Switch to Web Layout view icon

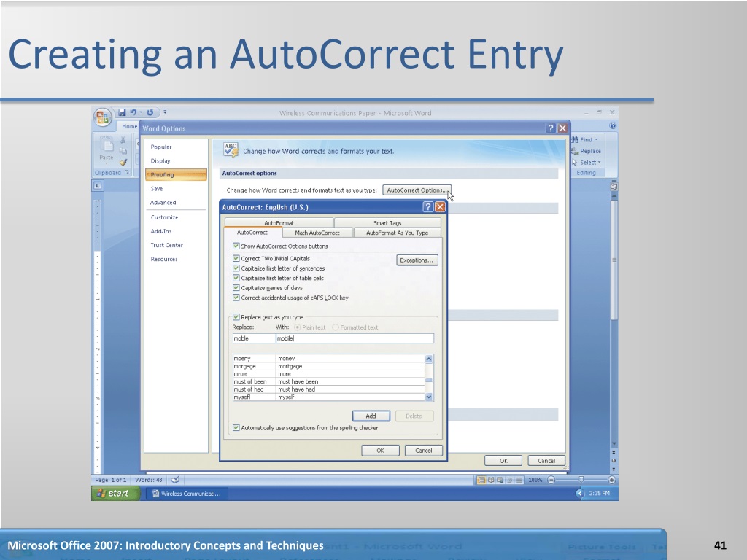click(500, 480)
